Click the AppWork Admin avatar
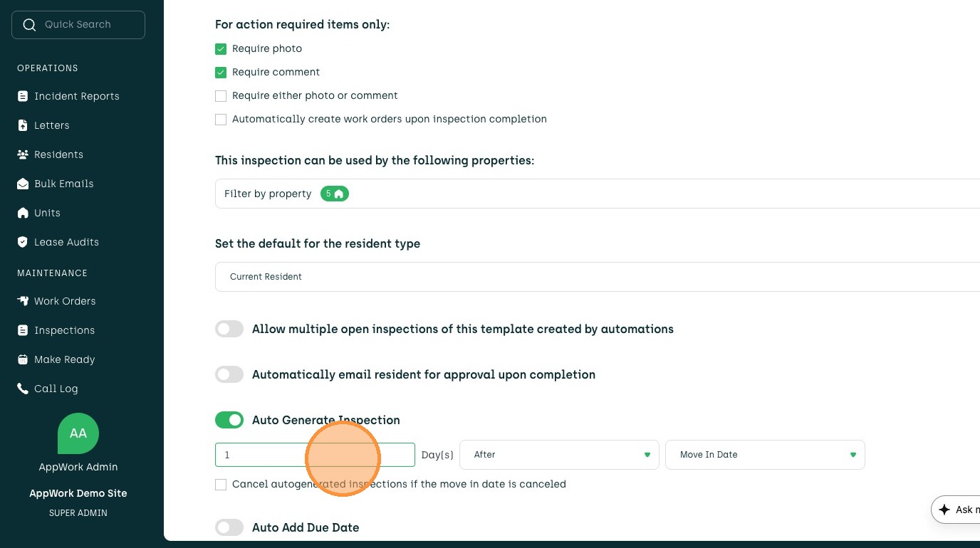Image resolution: width=980 pixels, height=548 pixels. tap(78, 433)
